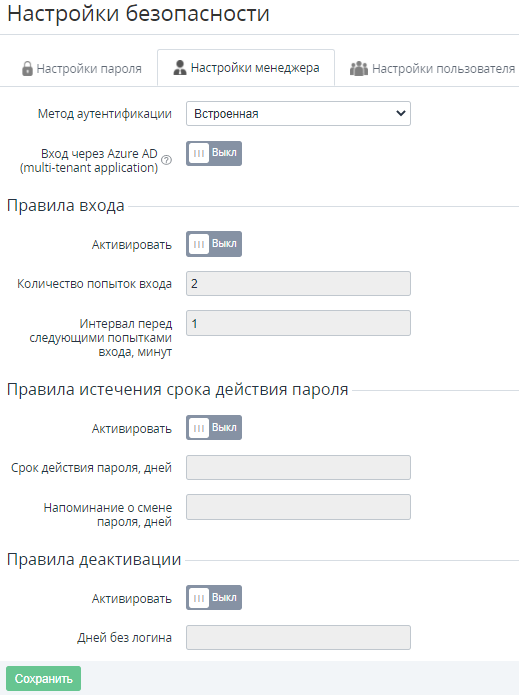Click the Настройки безопасности page heading

point(138,13)
